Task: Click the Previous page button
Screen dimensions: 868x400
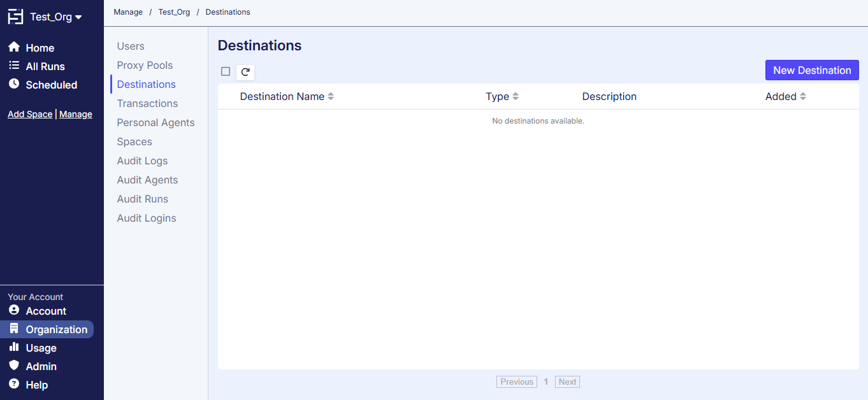Action: click(x=517, y=382)
